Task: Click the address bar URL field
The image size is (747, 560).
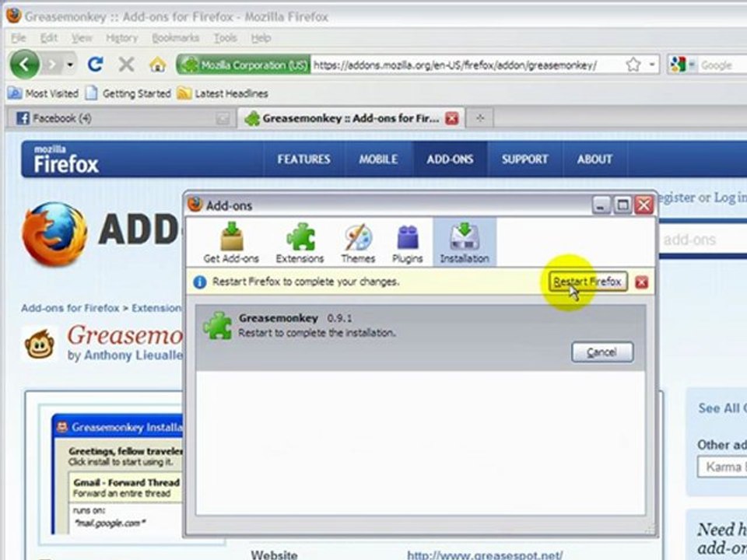Action: 466,65
